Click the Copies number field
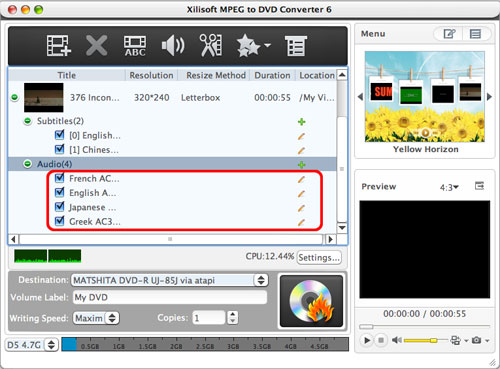Image resolution: width=500 pixels, height=369 pixels. (209, 318)
